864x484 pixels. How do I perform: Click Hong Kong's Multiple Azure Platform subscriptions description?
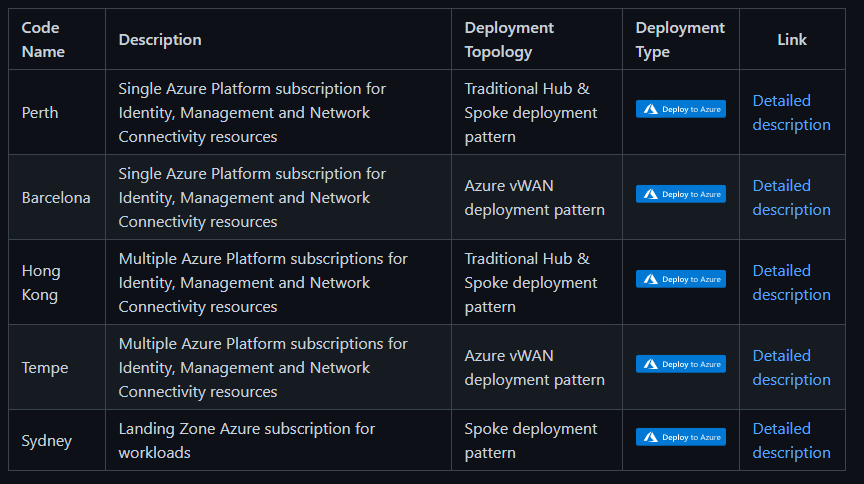[x=263, y=282]
